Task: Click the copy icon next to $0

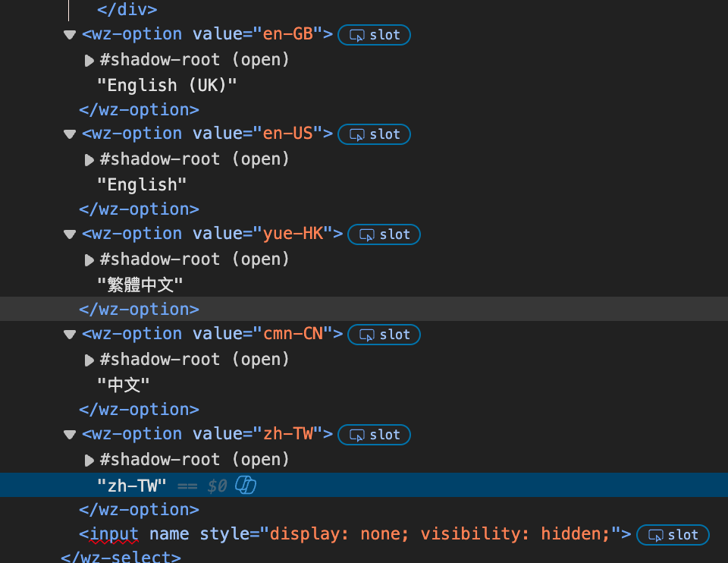Action: (246, 485)
